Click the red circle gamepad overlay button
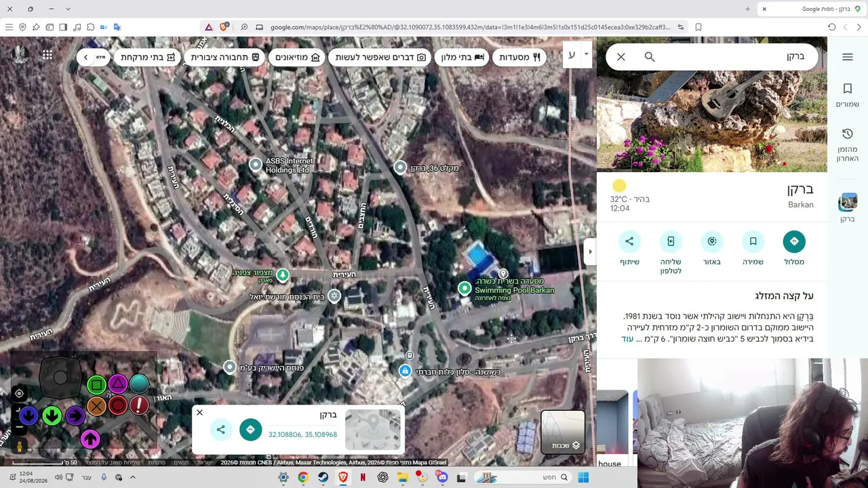 pos(118,406)
